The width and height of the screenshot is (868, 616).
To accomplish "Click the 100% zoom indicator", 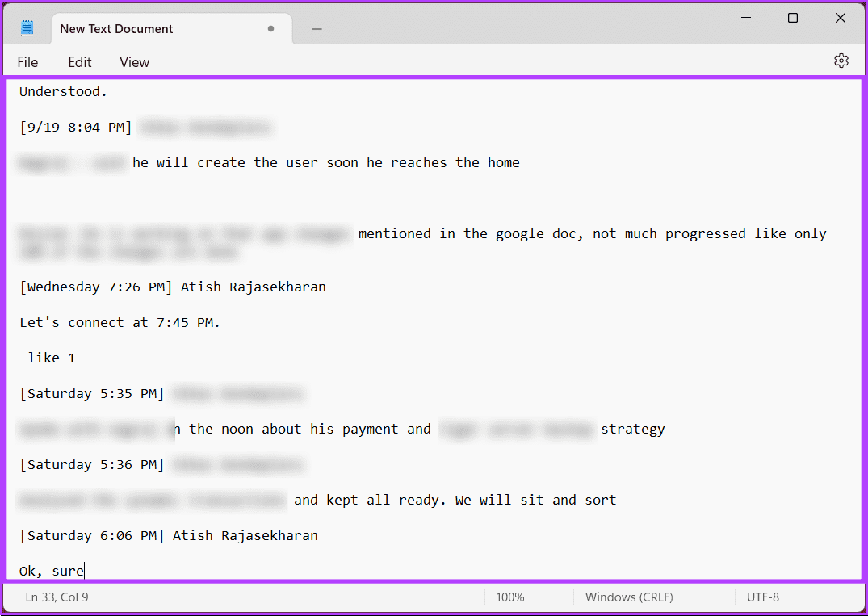I will click(x=510, y=597).
